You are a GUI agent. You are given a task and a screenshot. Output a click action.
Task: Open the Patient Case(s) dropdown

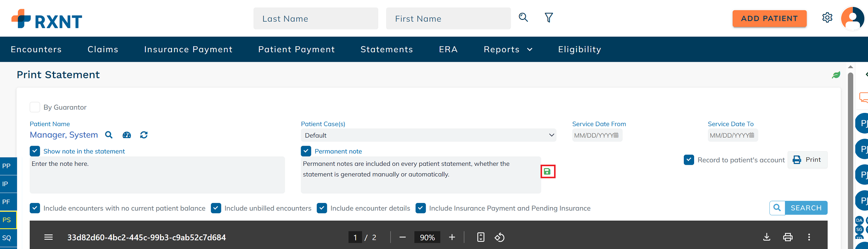coord(428,135)
